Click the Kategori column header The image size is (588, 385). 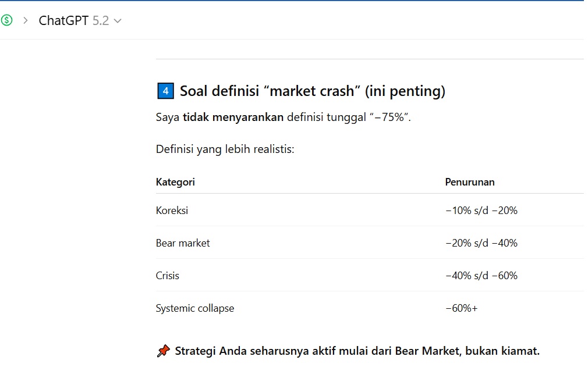coord(175,182)
